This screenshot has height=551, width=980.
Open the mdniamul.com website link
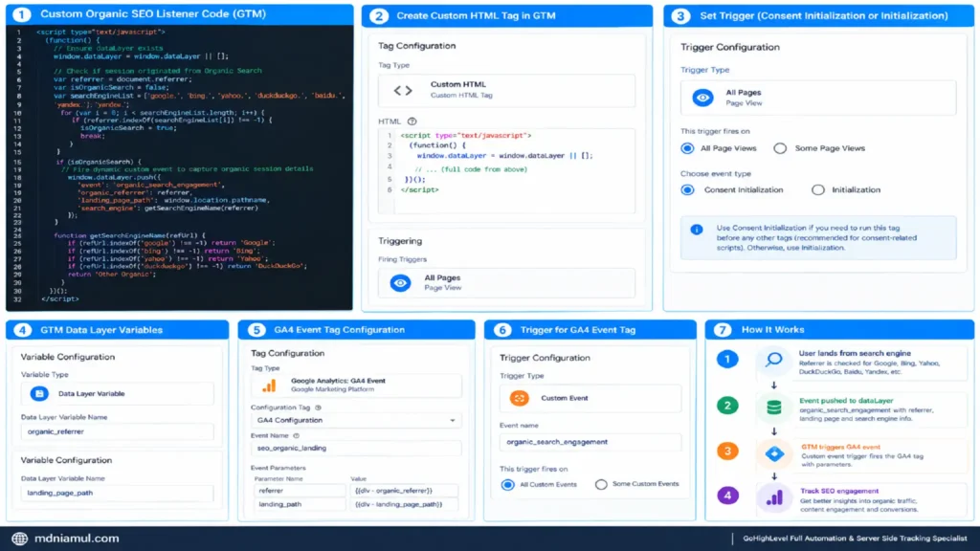pyautogui.click(x=77, y=539)
